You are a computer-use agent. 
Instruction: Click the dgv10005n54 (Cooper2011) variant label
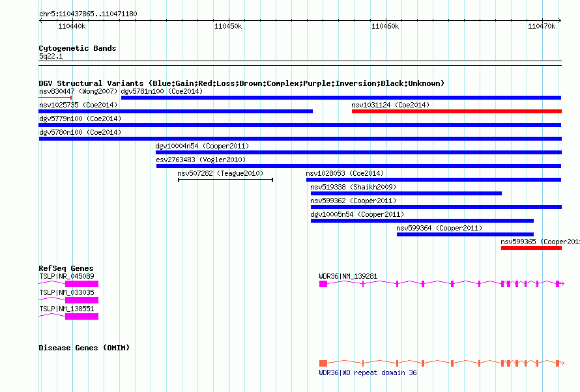coord(357,214)
